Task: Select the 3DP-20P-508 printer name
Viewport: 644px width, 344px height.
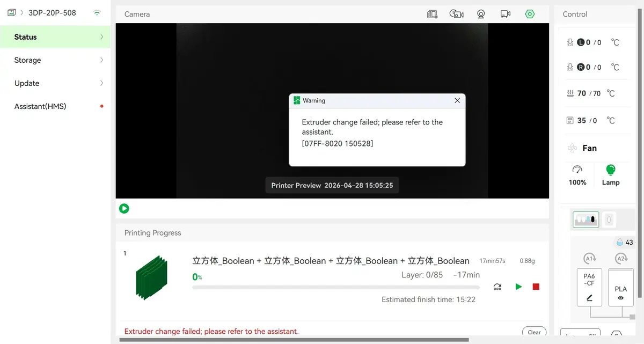Action: 52,12
